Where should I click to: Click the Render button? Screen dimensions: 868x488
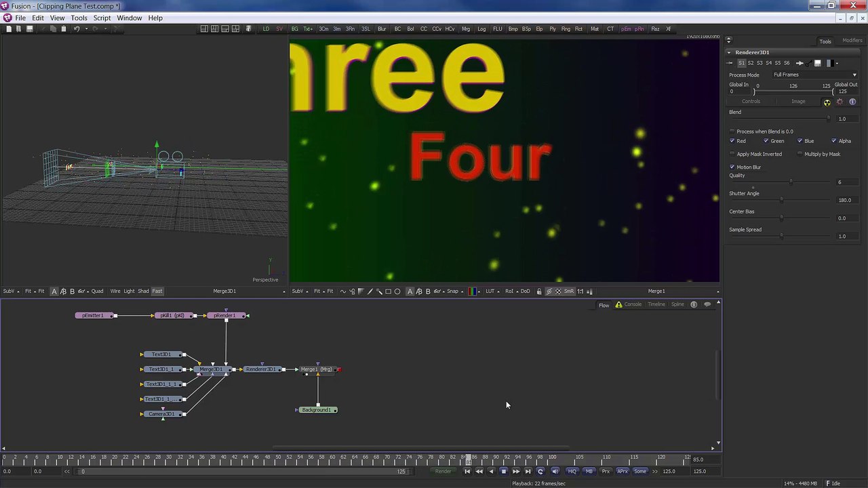(x=443, y=471)
